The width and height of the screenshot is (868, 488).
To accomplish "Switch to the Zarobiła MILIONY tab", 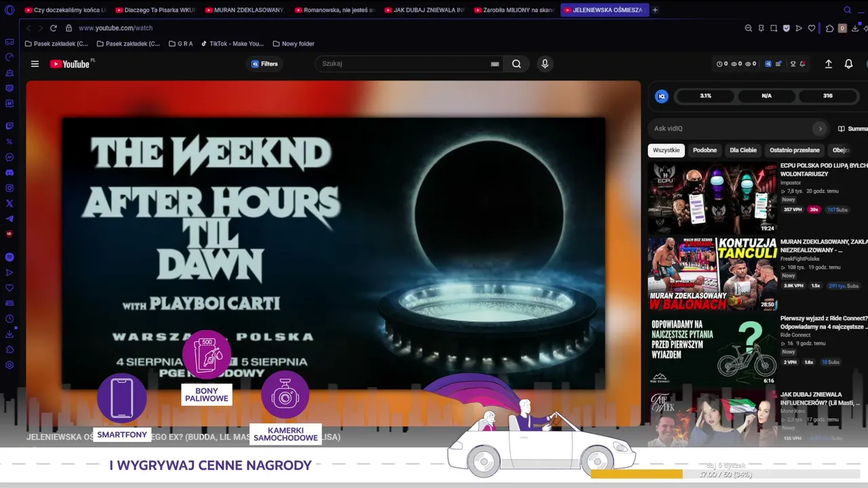I will (x=514, y=10).
